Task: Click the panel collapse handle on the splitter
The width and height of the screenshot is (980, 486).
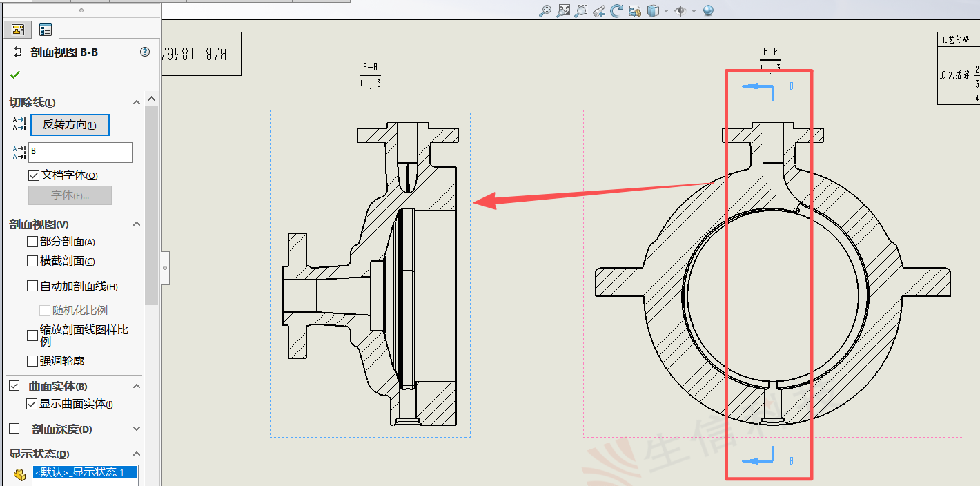Action: tap(165, 266)
